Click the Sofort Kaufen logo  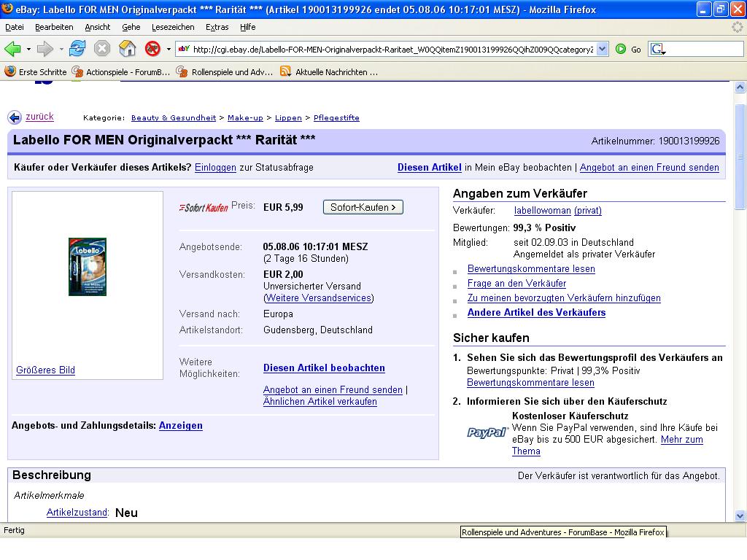pos(204,208)
